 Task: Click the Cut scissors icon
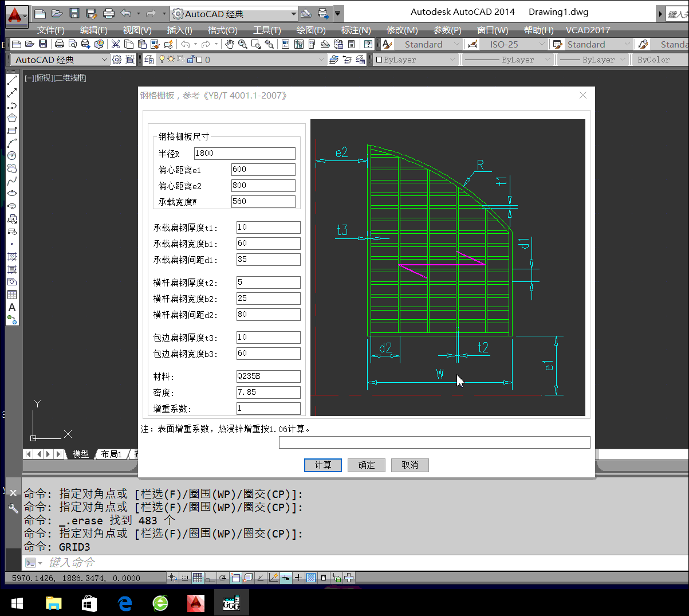click(x=116, y=44)
